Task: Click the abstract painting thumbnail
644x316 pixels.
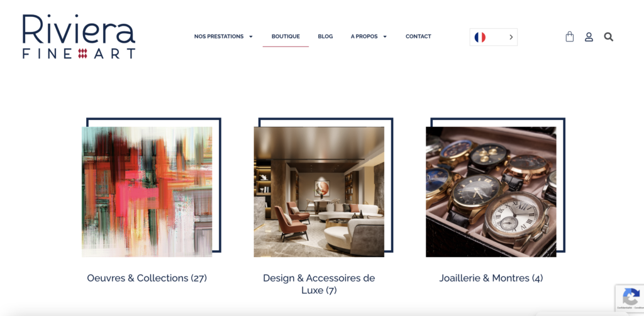Action: coord(147,192)
